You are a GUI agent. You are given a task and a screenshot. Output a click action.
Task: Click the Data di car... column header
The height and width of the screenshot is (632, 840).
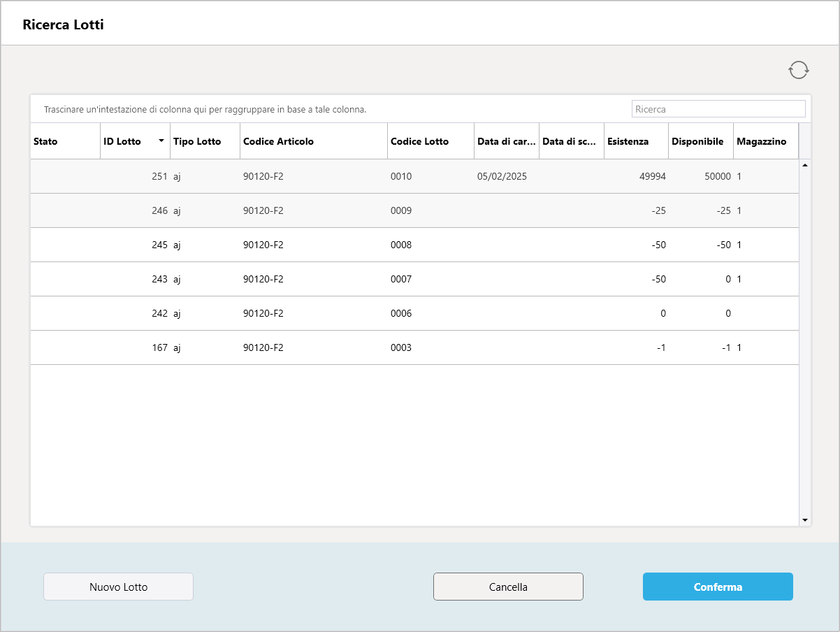point(507,141)
